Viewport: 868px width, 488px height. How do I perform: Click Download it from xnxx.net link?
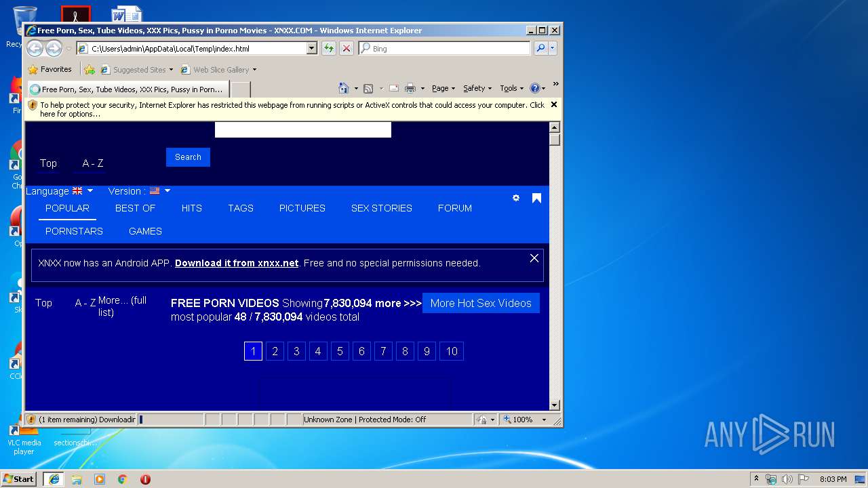click(237, 263)
